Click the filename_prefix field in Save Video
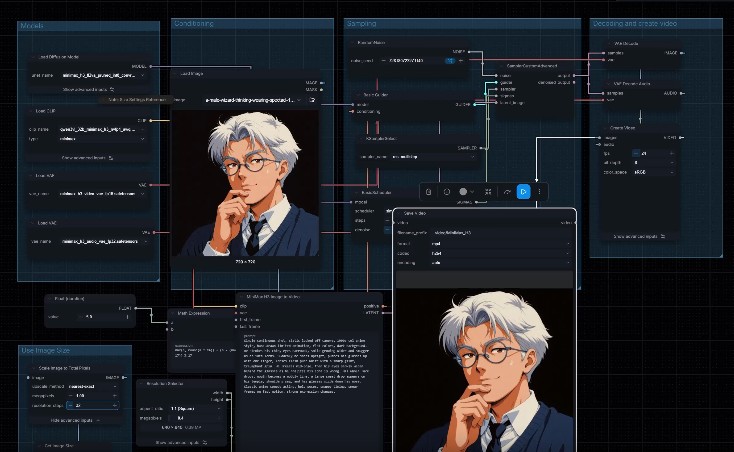Screen dimensions: 734x452 (x=503, y=233)
